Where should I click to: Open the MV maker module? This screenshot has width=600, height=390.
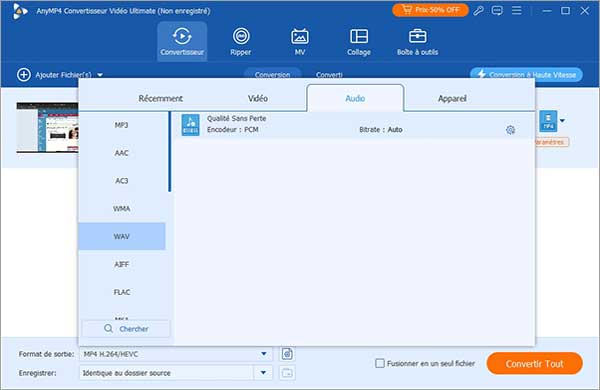pyautogui.click(x=300, y=41)
